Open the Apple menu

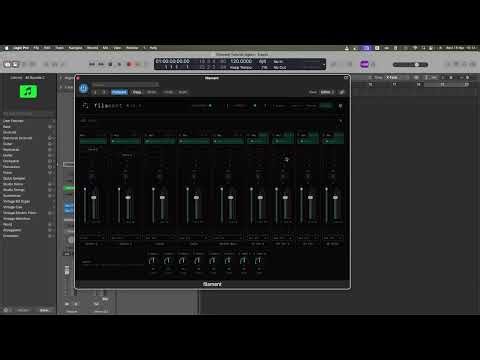(6, 48)
